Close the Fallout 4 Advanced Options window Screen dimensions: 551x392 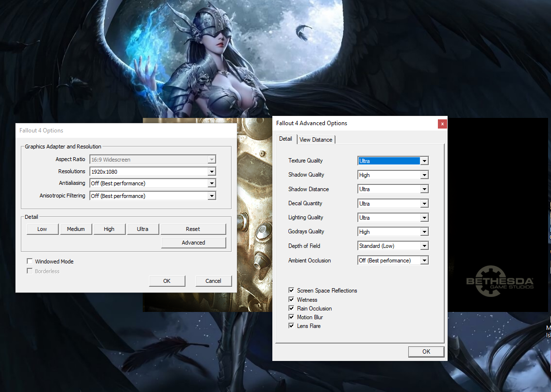point(442,124)
